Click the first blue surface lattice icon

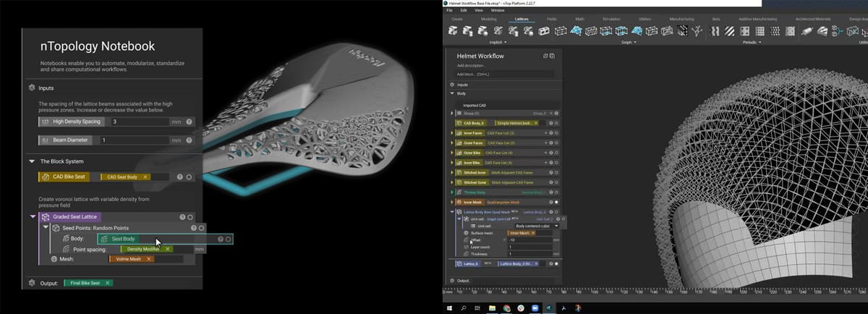(x=575, y=31)
